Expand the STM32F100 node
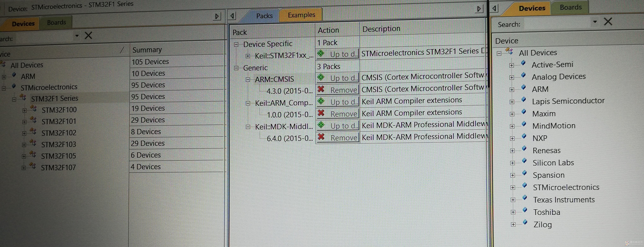The image size is (644, 247). [24, 111]
